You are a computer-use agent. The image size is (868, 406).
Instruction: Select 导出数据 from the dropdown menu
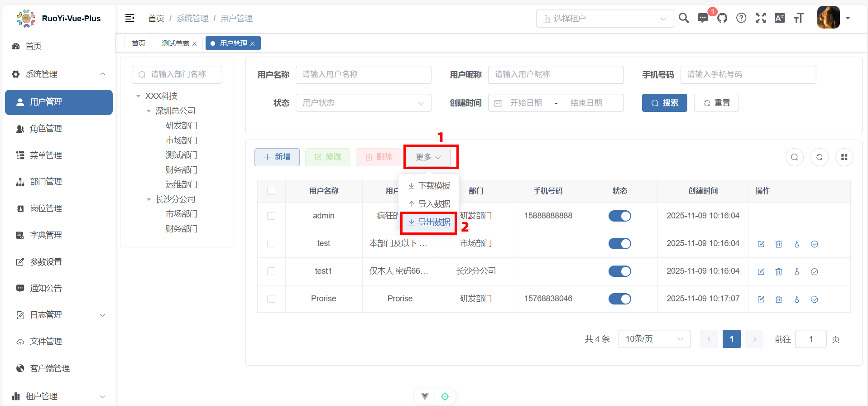429,222
